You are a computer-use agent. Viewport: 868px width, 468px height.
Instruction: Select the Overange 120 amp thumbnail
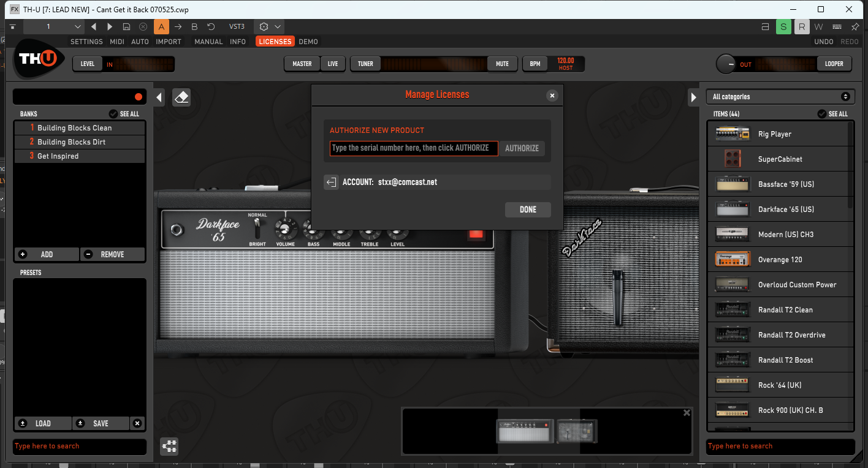pos(733,259)
